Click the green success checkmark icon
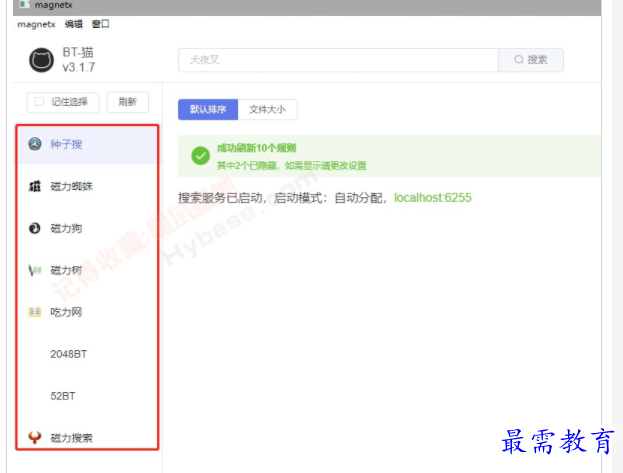This screenshot has width=623, height=473. pyautogui.click(x=201, y=156)
